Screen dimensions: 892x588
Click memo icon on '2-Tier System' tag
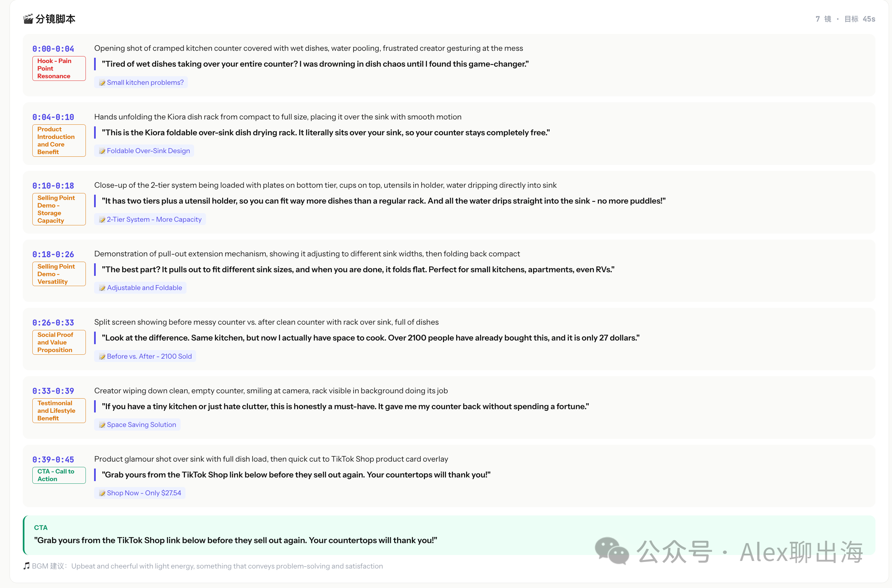[102, 220]
